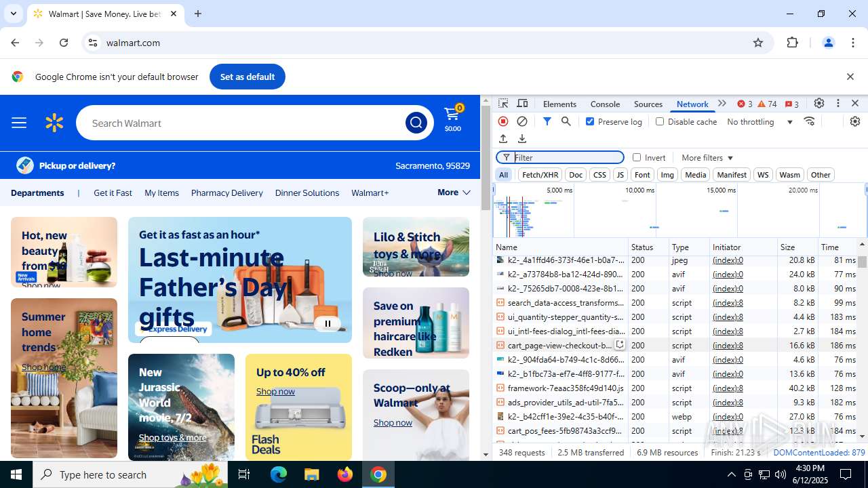Set Chrome as default browser
Viewport: 868px width, 488px height.
click(x=248, y=77)
